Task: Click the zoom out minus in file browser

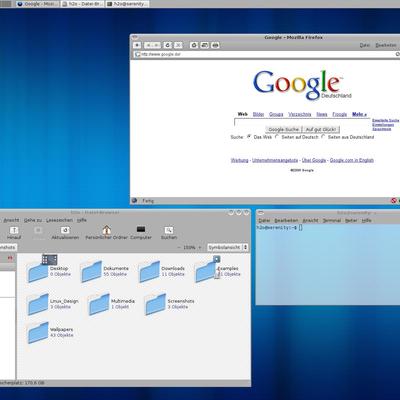Action: click(179, 247)
